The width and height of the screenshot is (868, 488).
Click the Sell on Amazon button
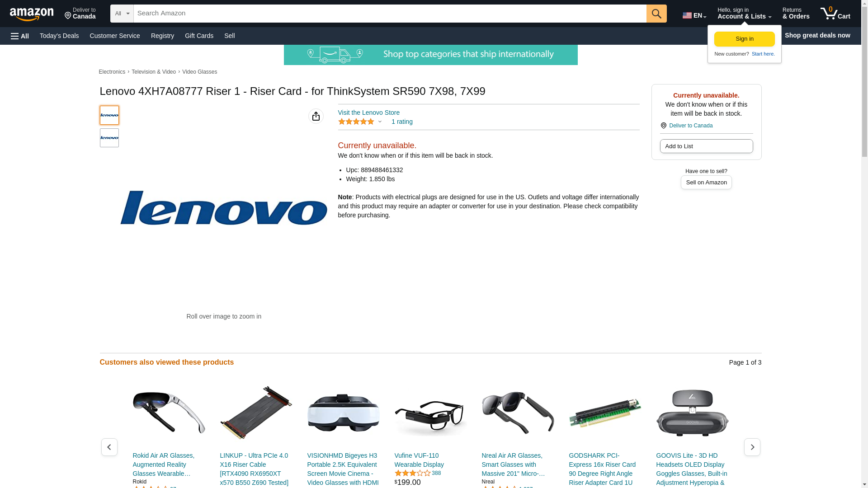coord(706,182)
